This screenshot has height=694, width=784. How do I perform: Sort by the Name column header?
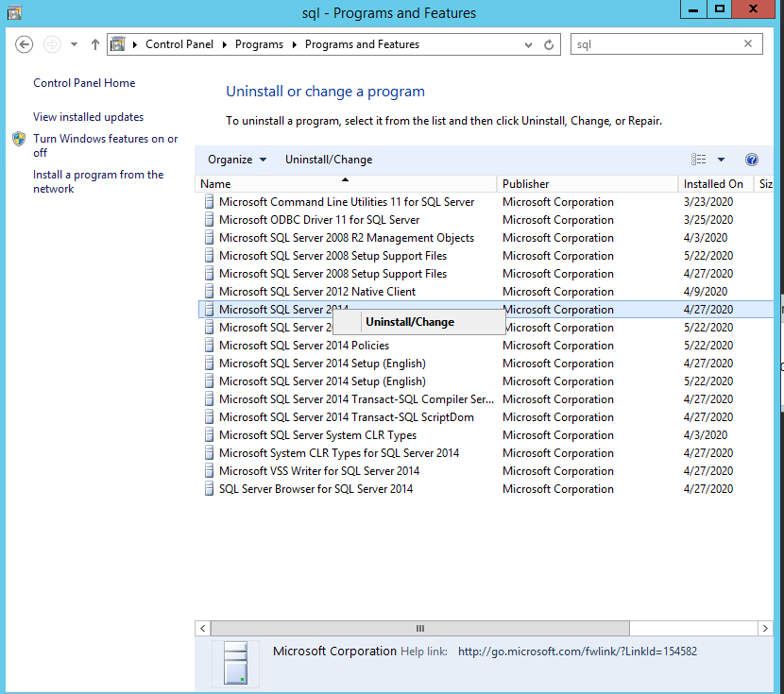[x=346, y=184]
